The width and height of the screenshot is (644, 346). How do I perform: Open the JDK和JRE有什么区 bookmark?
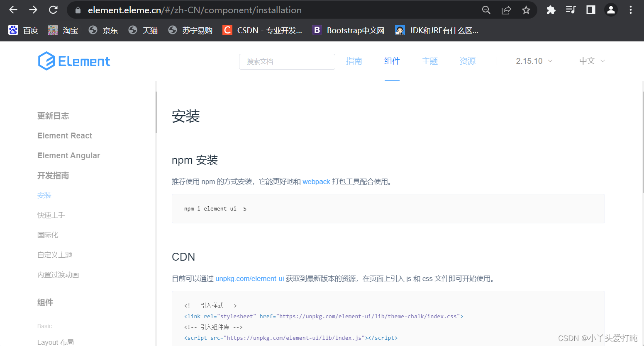pos(437,30)
